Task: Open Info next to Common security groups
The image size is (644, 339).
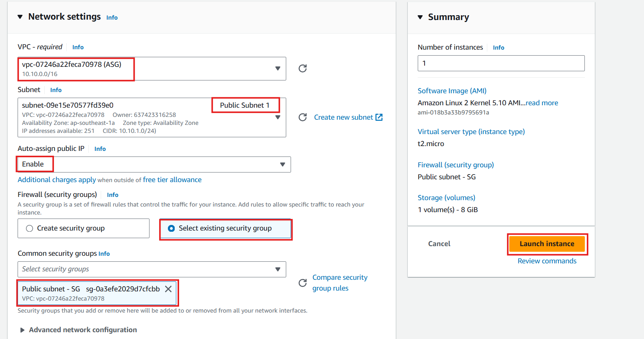Action: (x=104, y=254)
